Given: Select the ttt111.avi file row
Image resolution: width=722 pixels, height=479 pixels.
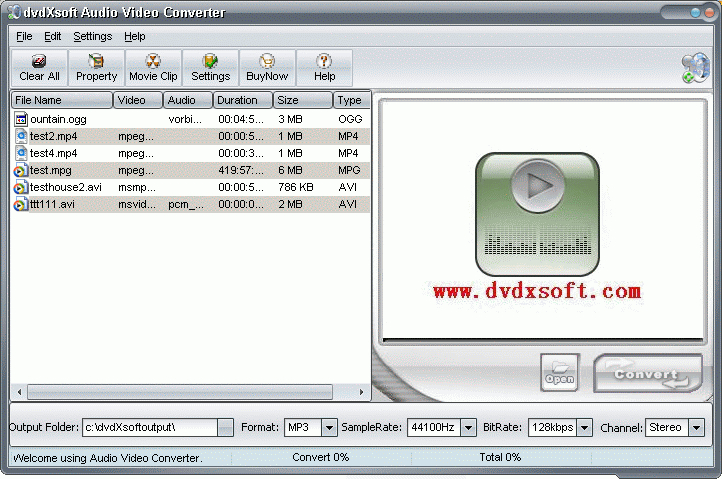Looking at the screenshot, I should [191, 204].
